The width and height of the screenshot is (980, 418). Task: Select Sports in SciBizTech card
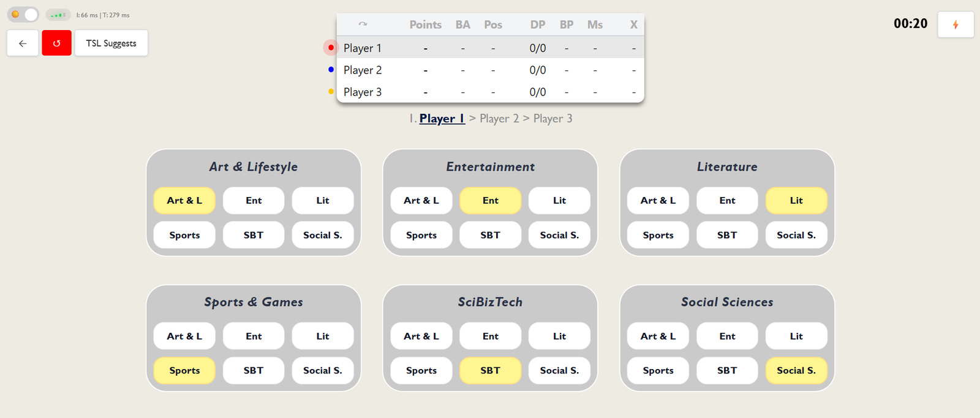pos(421,370)
